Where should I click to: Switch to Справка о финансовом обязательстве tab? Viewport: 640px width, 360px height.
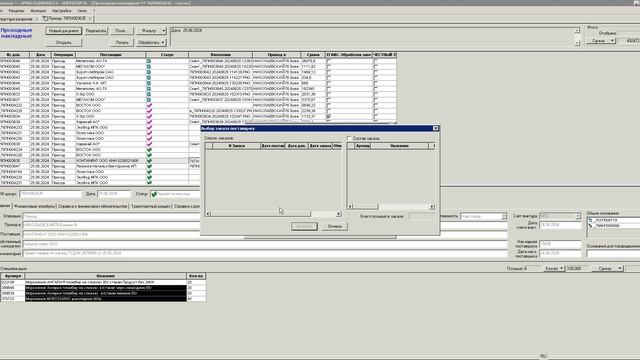93,206
